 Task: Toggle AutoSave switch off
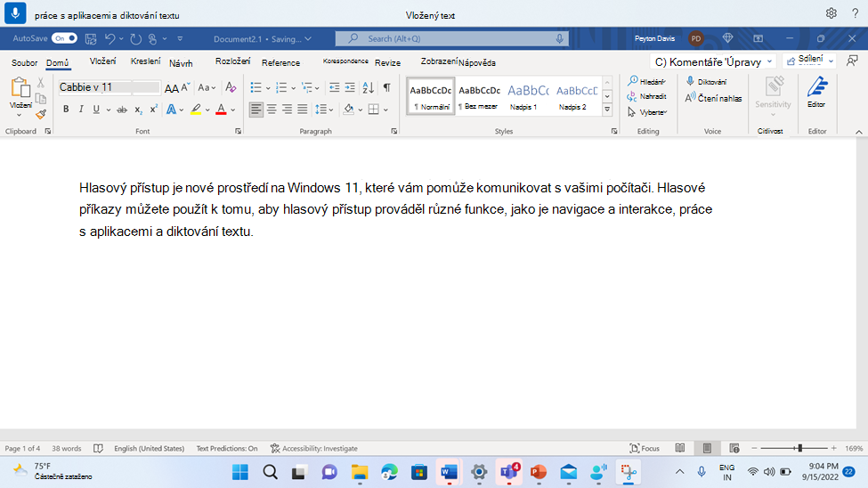64,38
